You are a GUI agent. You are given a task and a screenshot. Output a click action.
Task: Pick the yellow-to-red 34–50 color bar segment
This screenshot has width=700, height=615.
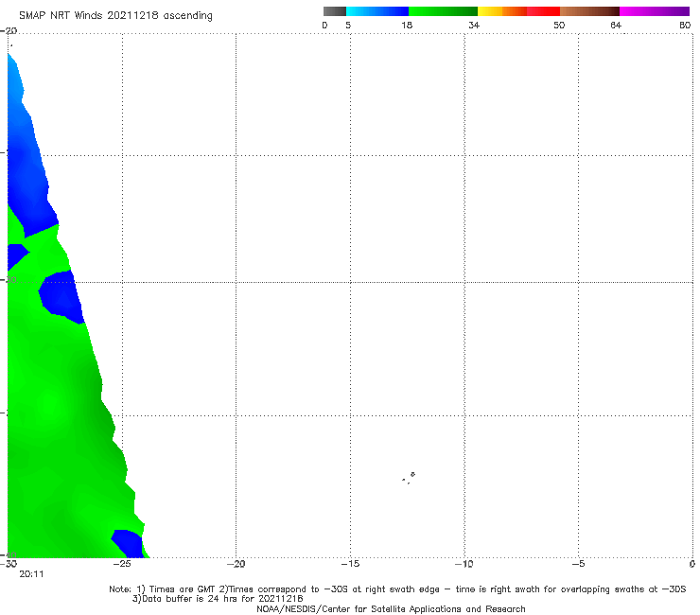click(x=518, y=11)
